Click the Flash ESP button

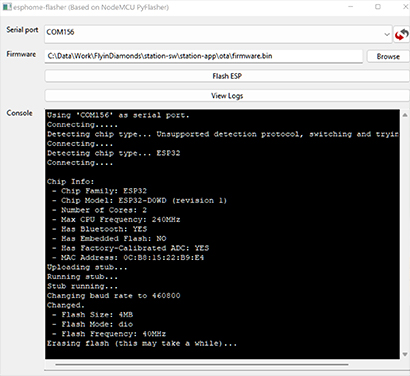(227, 76)
